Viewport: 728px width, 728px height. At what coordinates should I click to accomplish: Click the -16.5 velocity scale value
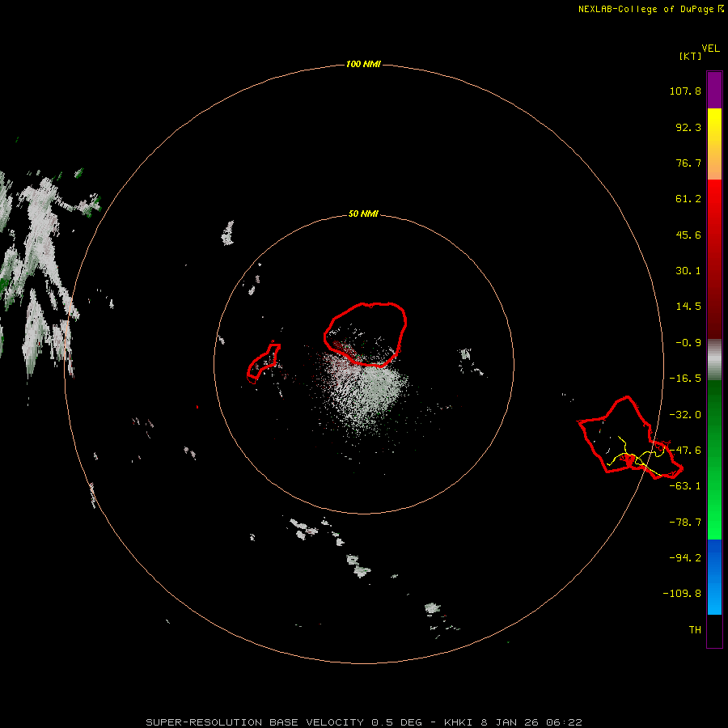tap(685, 379)
